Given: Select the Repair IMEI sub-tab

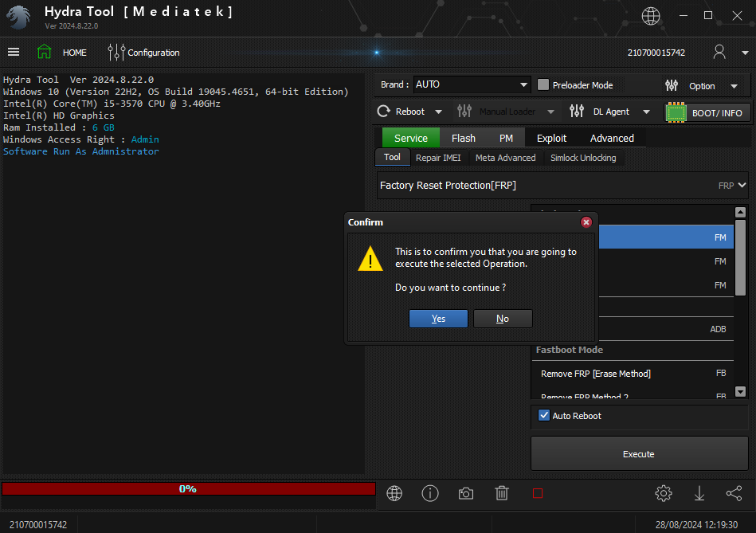Looking at the screenshot, I should tap(438, 158).
